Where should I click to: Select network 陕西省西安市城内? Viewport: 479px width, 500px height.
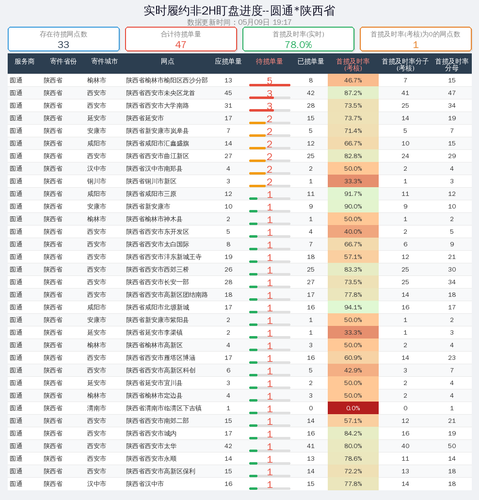[x=151, y=433]
